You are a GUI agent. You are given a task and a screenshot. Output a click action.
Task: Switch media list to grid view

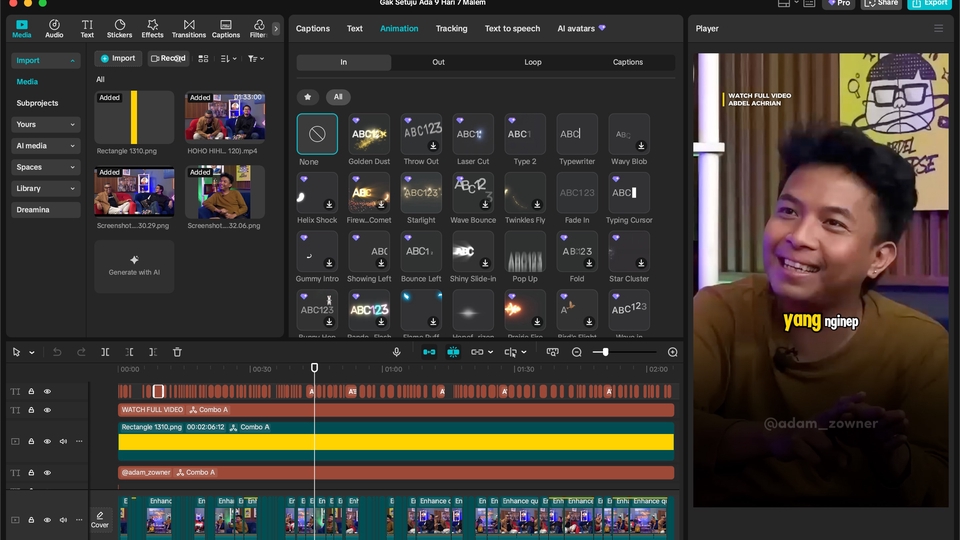tap(203, 59)
